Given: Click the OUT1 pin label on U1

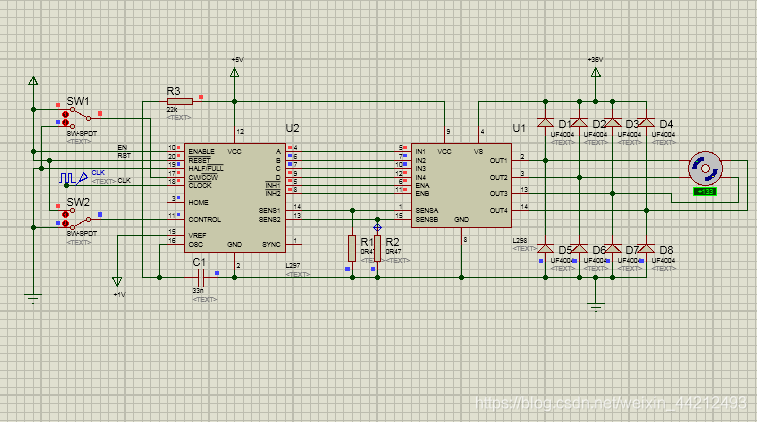Looking at the screenshot, I should point(497,160).
